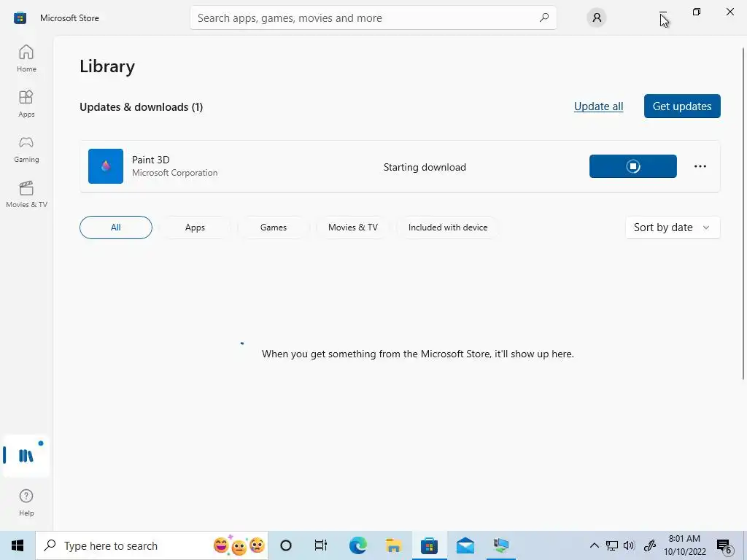Open Mail from the taskbar
This screenshot has width=747, height=560.
click(465, 545)
